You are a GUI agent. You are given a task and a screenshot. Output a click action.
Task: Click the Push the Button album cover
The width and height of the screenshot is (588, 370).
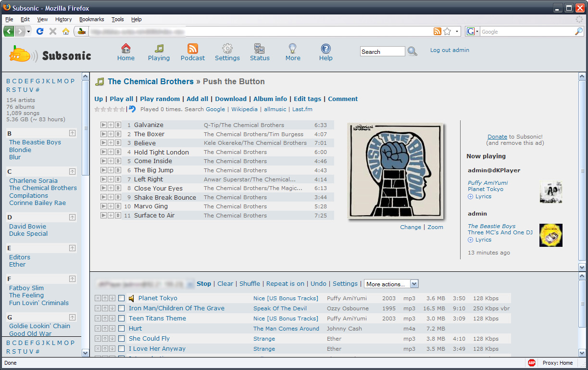coord(395,171)
